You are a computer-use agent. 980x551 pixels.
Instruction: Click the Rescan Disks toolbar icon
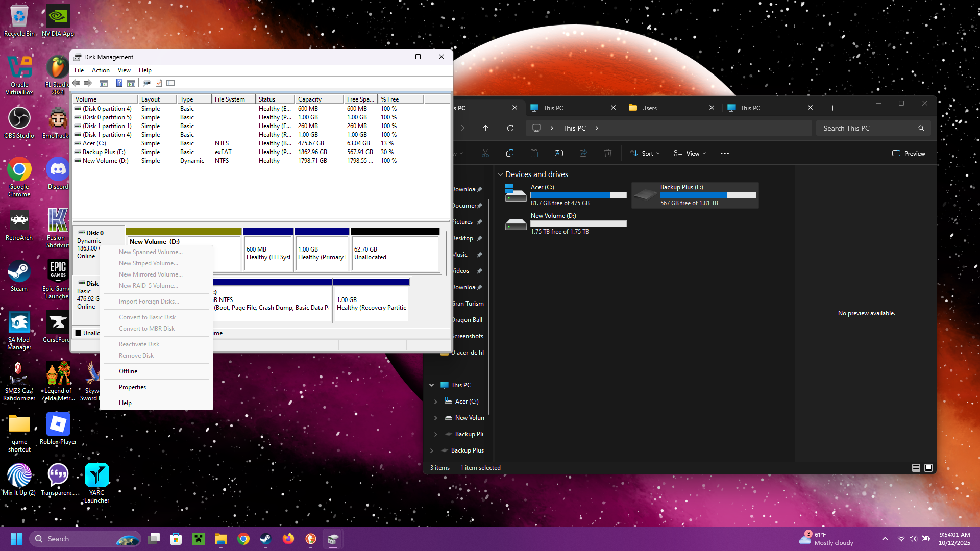pyautogui.click(x=146, y=83)
